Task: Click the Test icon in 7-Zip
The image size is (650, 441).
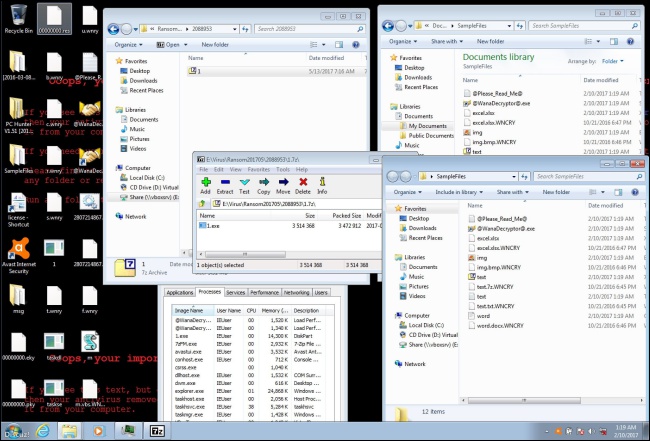Action: point(244,186)
